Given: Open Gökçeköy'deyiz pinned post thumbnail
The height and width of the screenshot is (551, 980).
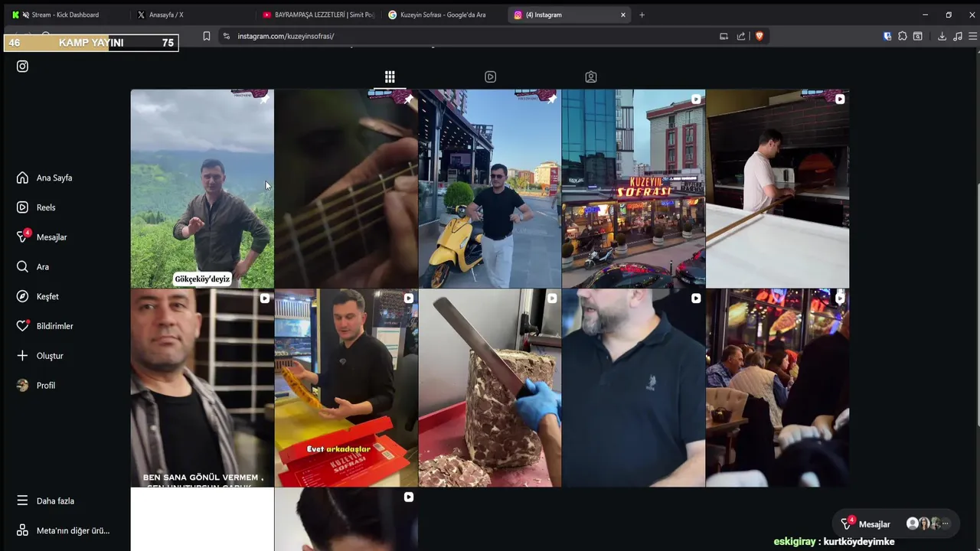Looking at the screenshot, I should coord(202,188).
